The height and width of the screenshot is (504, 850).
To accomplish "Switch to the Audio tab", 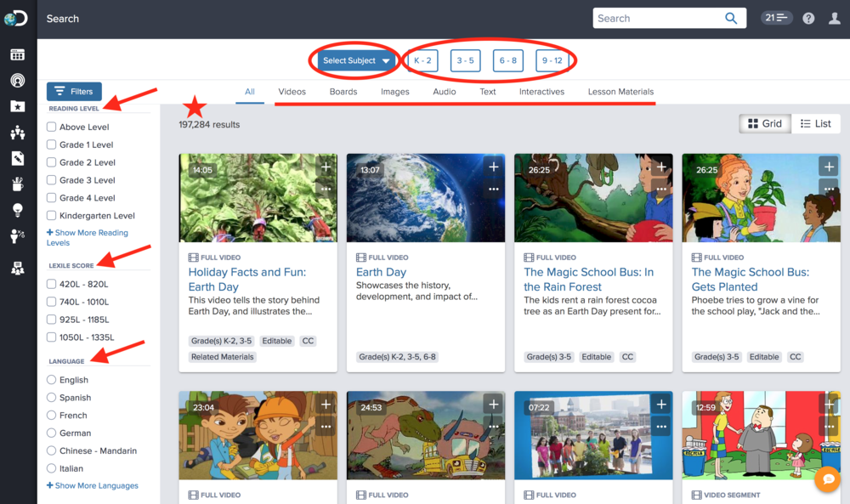I will [444, 92].
